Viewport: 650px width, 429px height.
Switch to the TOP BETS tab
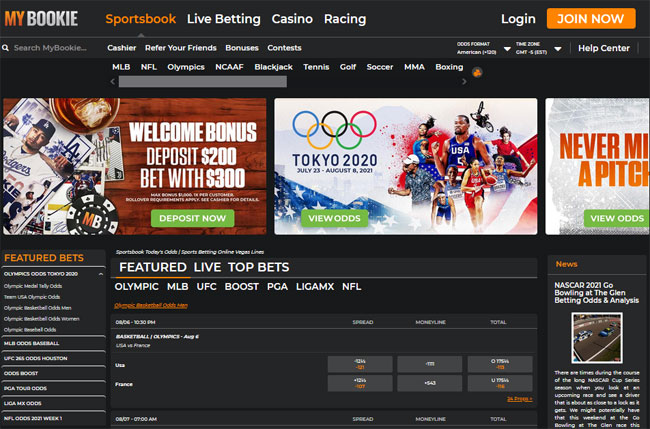tap(259, 267)
